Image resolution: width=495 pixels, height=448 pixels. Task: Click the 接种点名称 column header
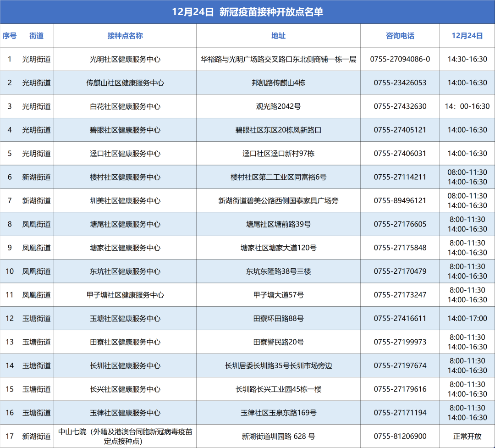point(125,36)
